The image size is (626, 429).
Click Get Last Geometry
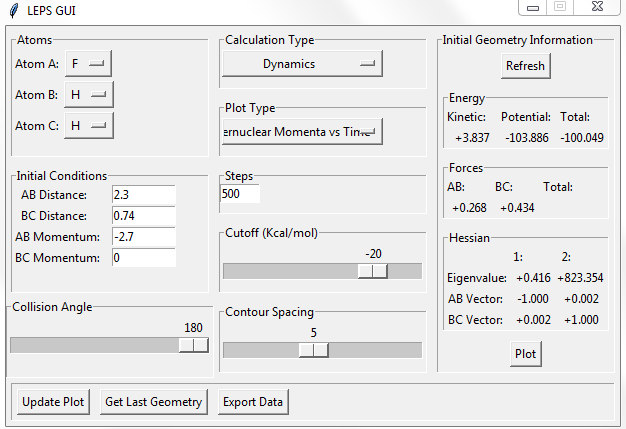[154, 402]
